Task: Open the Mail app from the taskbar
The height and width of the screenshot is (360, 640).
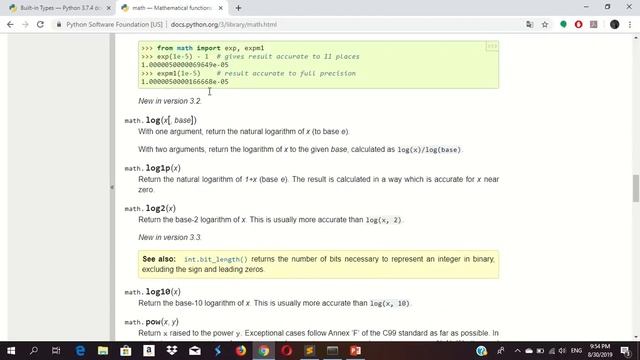Action: pos(195,351)
